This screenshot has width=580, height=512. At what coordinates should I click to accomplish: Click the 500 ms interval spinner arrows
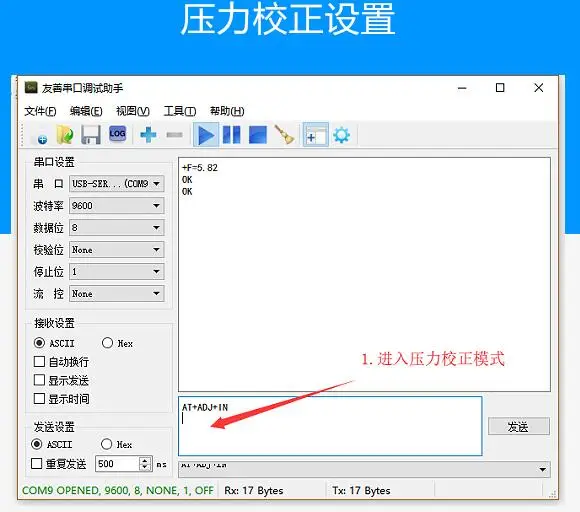[145, 464]
